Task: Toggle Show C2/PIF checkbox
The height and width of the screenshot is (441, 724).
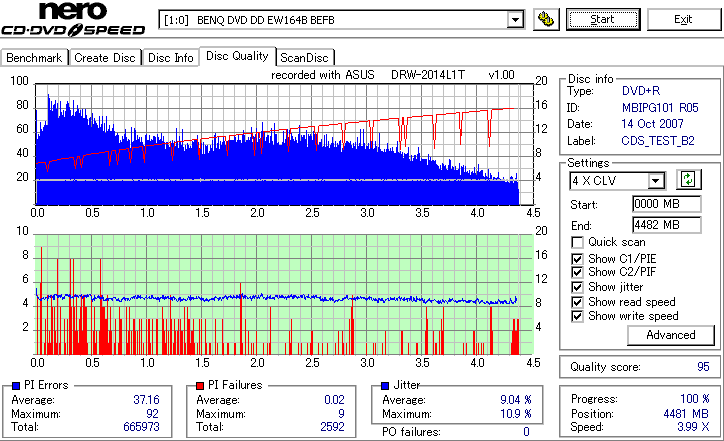Action: (x=577, y=272)
